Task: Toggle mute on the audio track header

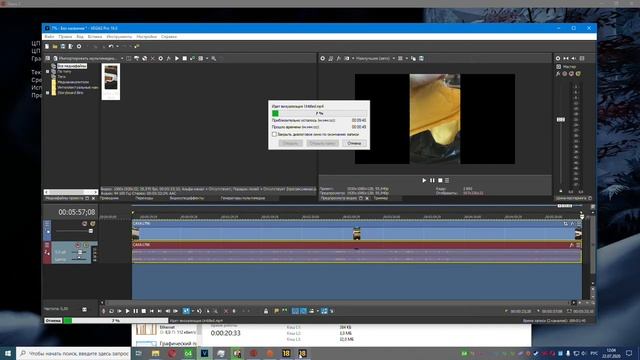Action: click(x=78, y=245)
